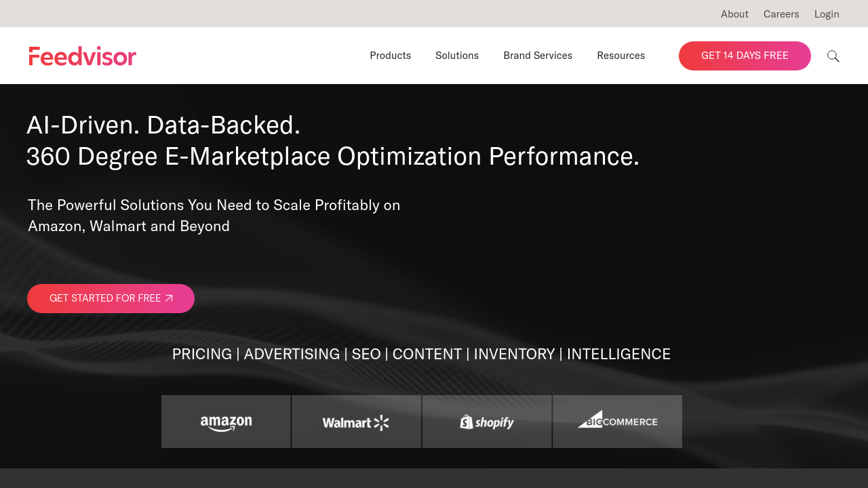The width and height of the screenshot is (868, 488).
Task: Open the Login link
Action: [827, 14]
